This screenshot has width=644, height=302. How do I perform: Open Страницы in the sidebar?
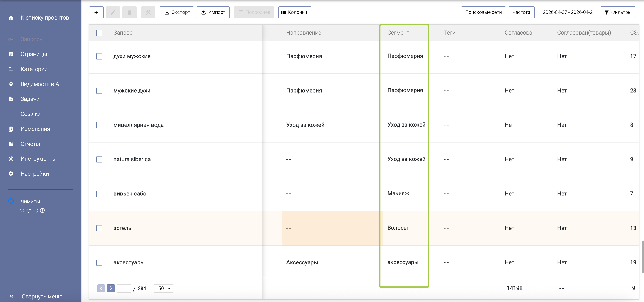[33, 54]
